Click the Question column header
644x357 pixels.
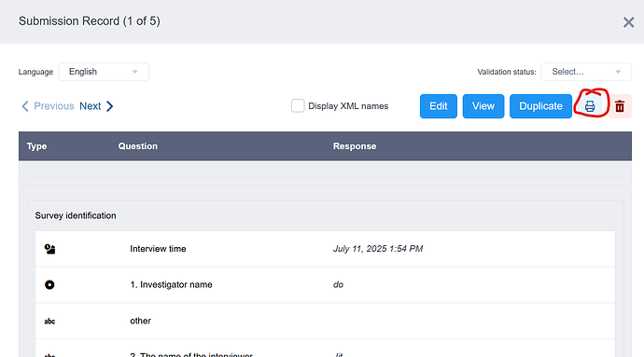(x=137, y=146)
